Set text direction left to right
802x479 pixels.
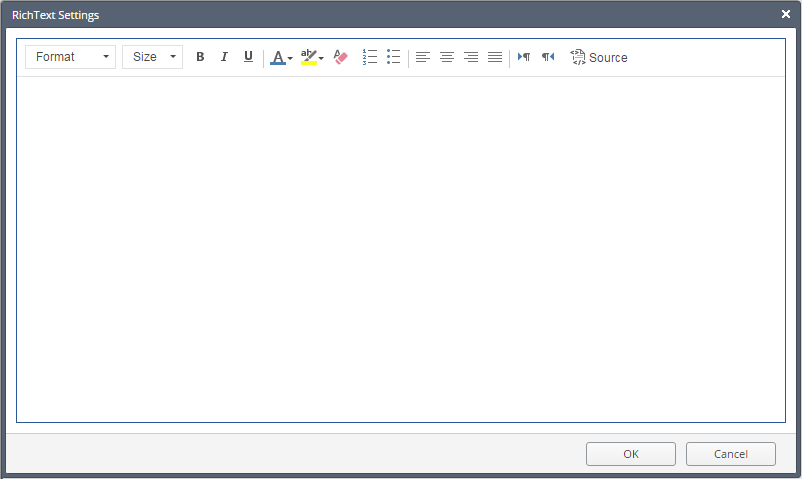[x=524, y=57]
